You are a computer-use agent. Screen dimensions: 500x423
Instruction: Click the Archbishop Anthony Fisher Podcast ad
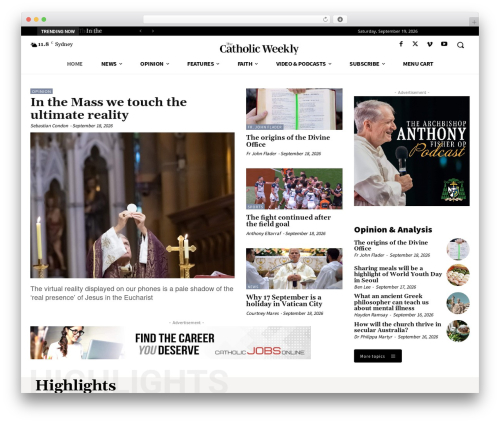point(412,151)
